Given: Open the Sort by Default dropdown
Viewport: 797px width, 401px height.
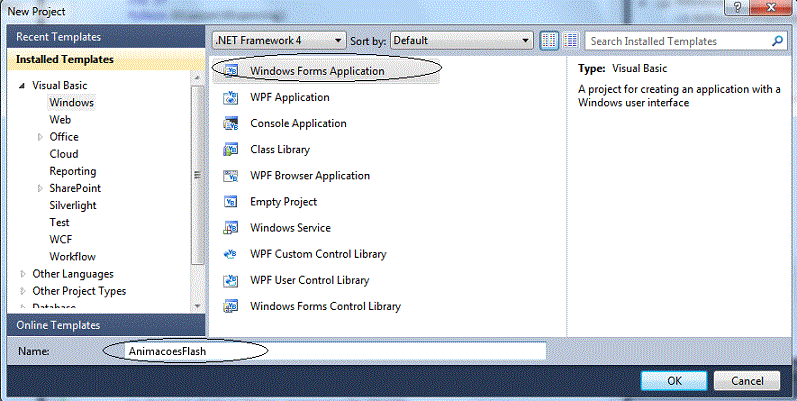Looking at the screenshot, I should (x=462, y=40).
